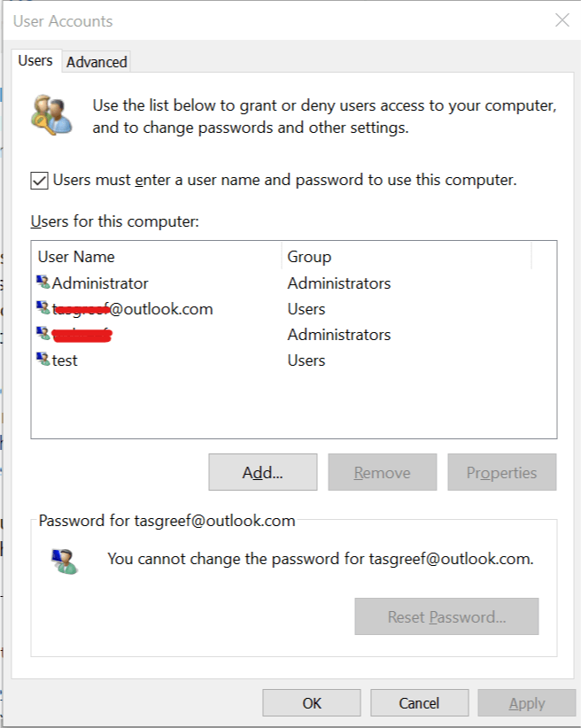Click the outlook.com account user icon
This screenshot has height=728, width=581.
pyautogui.click(x=43, y=307)
